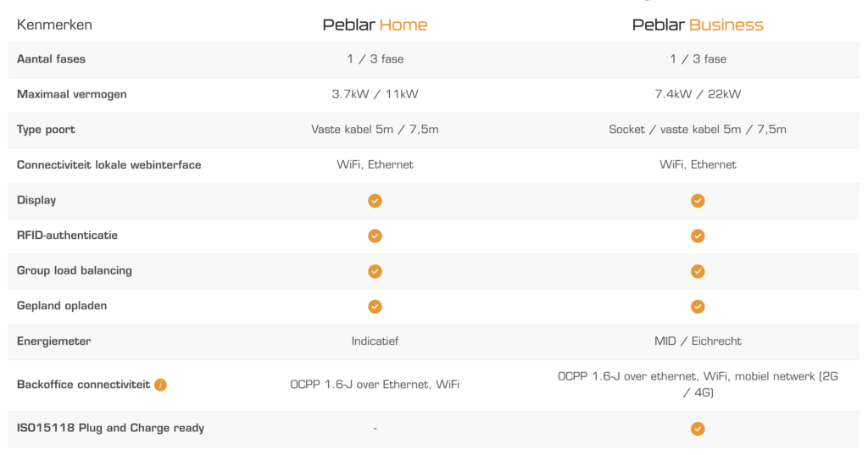Click the Energiemeter row label

tap(53, 341)
